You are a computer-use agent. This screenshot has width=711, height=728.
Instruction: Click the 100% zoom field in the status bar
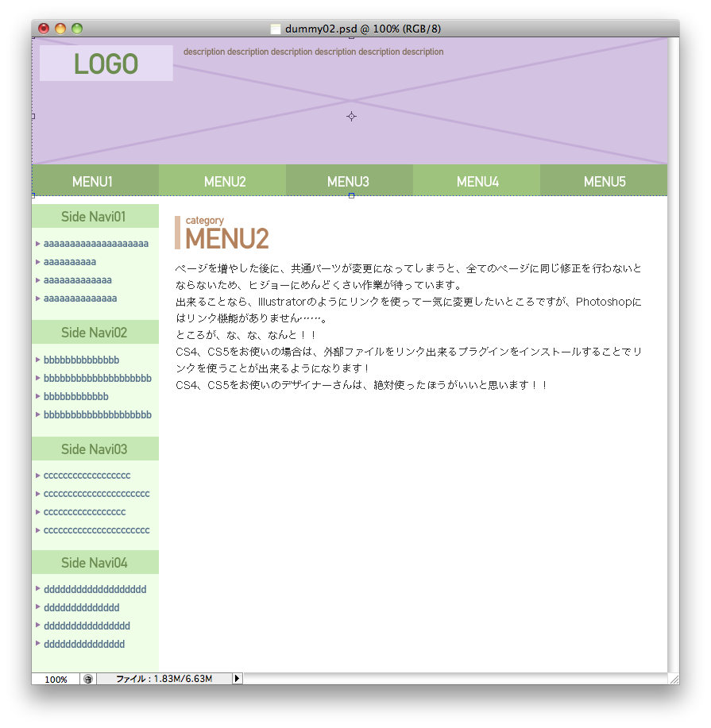(x=56, y=679)
